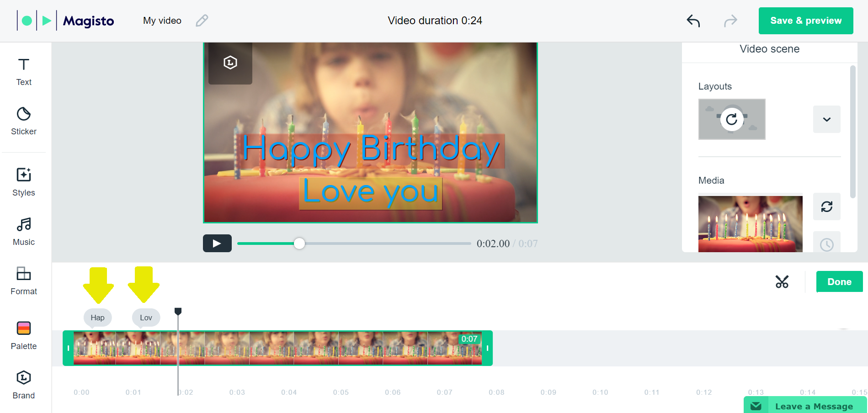Reset the layout with the refresh thumbnail
The image size is (868, 413).
point(732,119)
